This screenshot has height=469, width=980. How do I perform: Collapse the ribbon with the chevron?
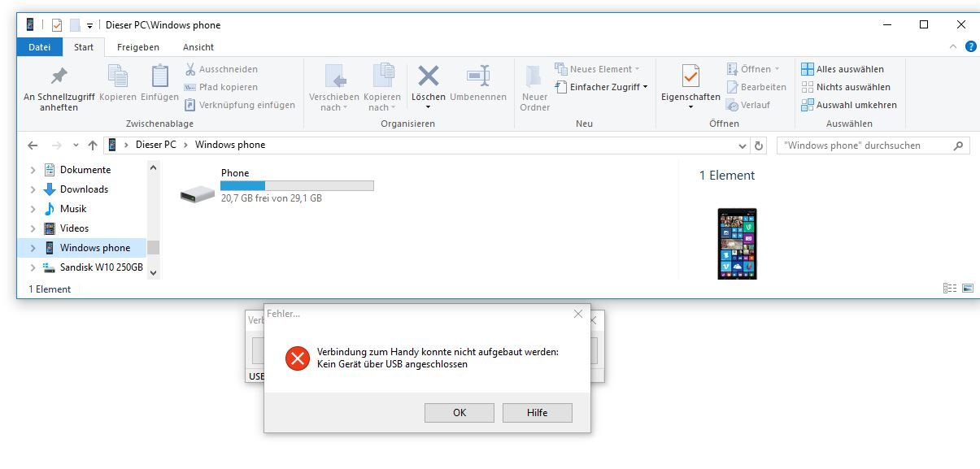(953, 47)
